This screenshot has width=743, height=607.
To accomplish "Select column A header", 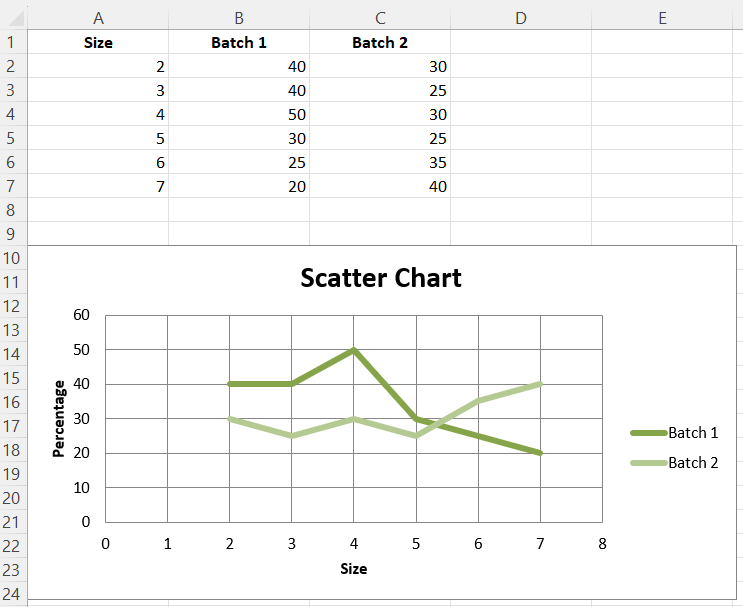I will click(98, 18).
